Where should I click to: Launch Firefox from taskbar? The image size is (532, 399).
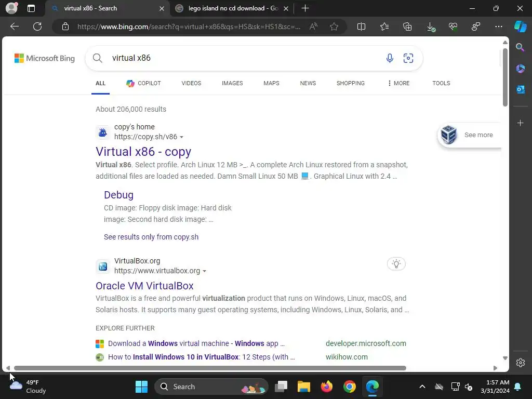327,387
